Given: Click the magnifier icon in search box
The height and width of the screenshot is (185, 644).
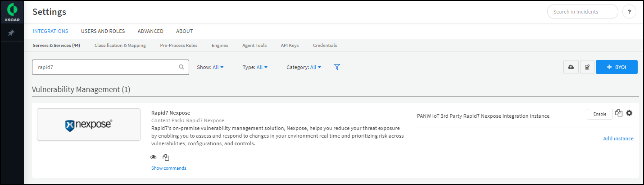Looking at the screenshot, I should point(181,67).
